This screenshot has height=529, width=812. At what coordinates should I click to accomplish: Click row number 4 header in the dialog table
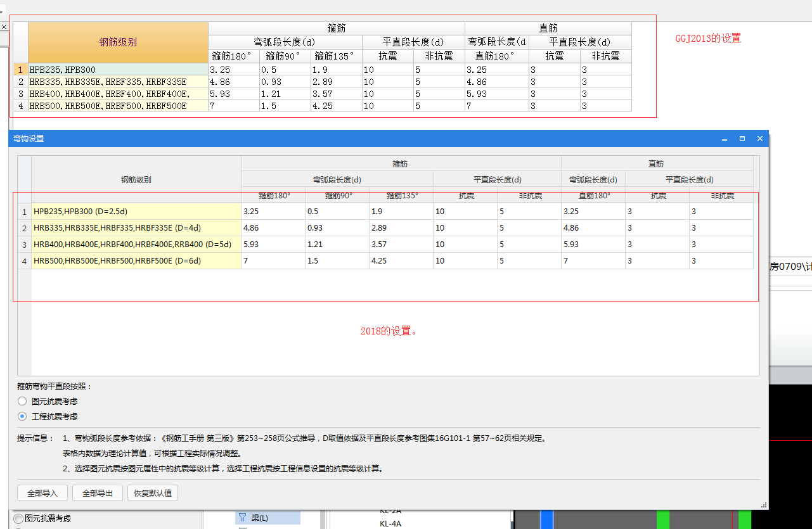(24, 261)
